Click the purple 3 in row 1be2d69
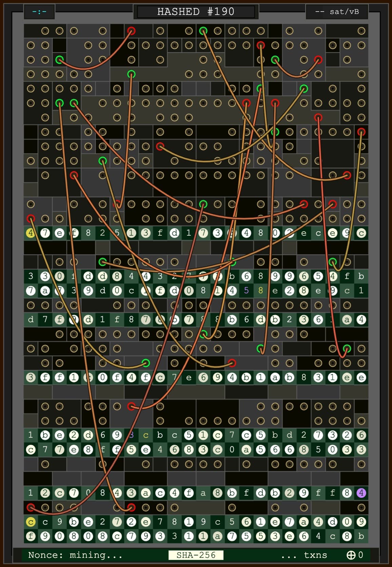 coord(132,435)
